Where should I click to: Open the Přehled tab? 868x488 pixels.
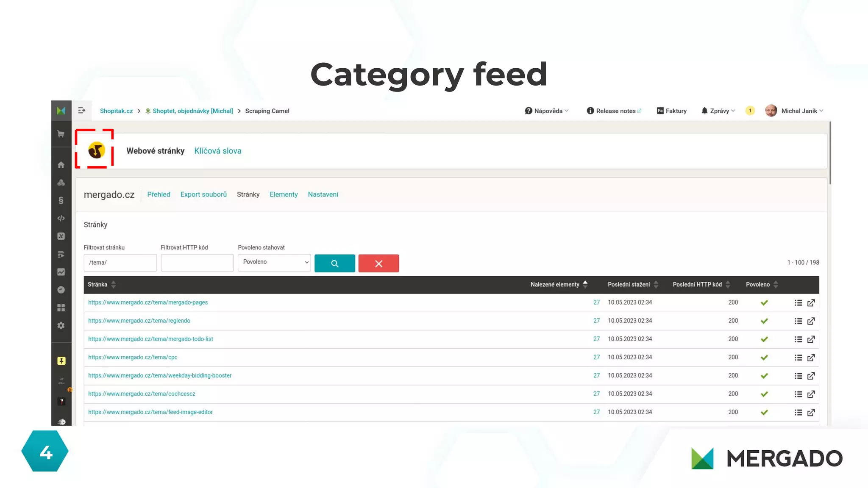[159, 194]
